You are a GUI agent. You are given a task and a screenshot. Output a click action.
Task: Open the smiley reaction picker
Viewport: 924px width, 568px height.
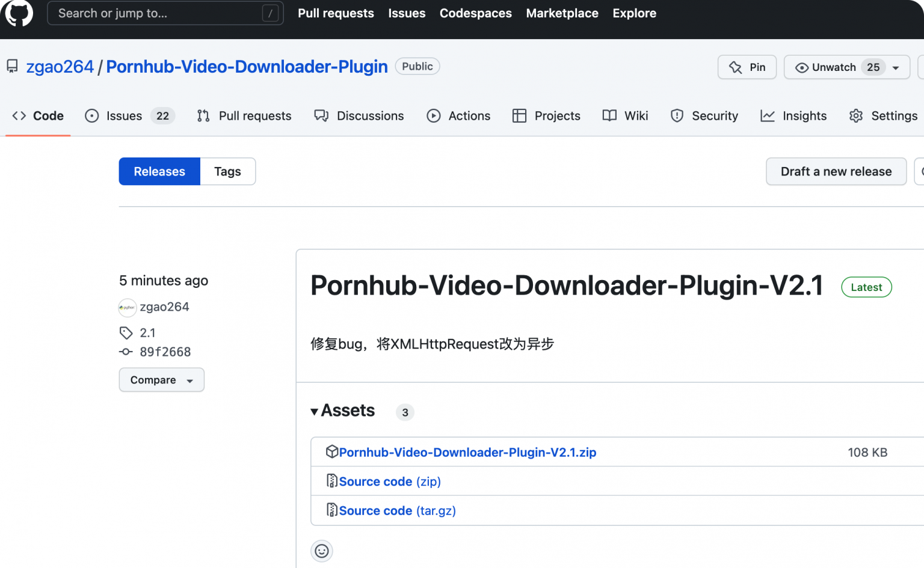(x=322, y=551)
